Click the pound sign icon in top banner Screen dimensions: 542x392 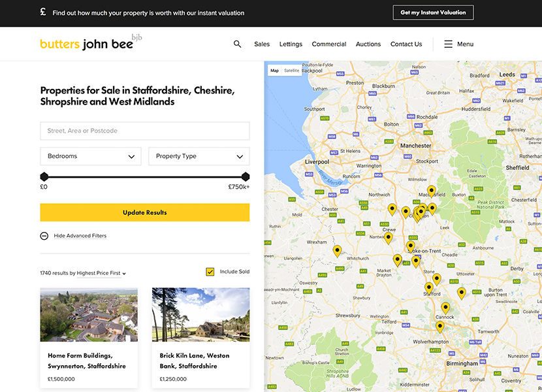pyautogui.click(x=43, y=12)
